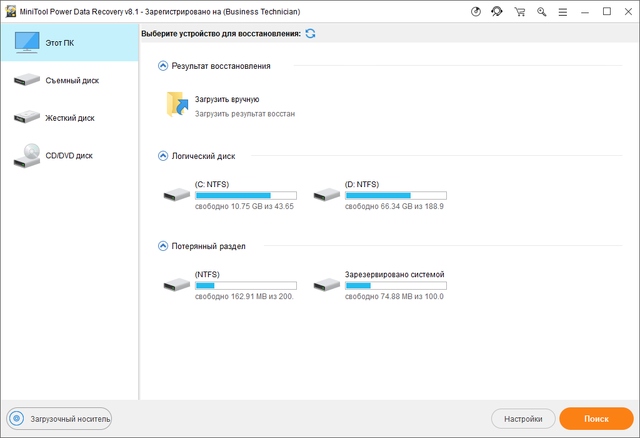Switch to Жесткий диск section
This screenshot has width=640, height=438.
click(69, 118)
